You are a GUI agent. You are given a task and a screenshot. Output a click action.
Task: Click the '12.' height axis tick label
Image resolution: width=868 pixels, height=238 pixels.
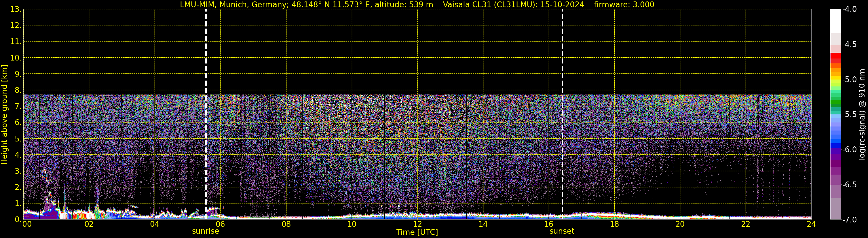[16, 25]
